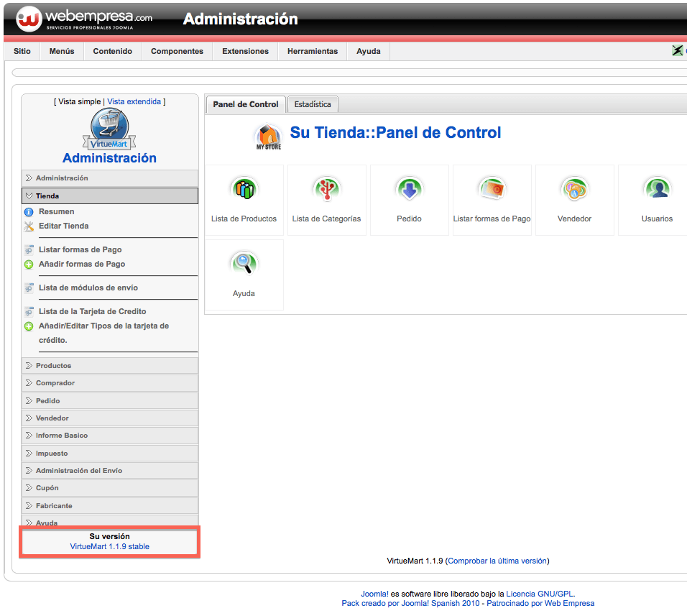This screenshot has height=616, width=687.
Task: Click the VirtueMart 1.1.9 stable link
Action: (x=109, y=547)
